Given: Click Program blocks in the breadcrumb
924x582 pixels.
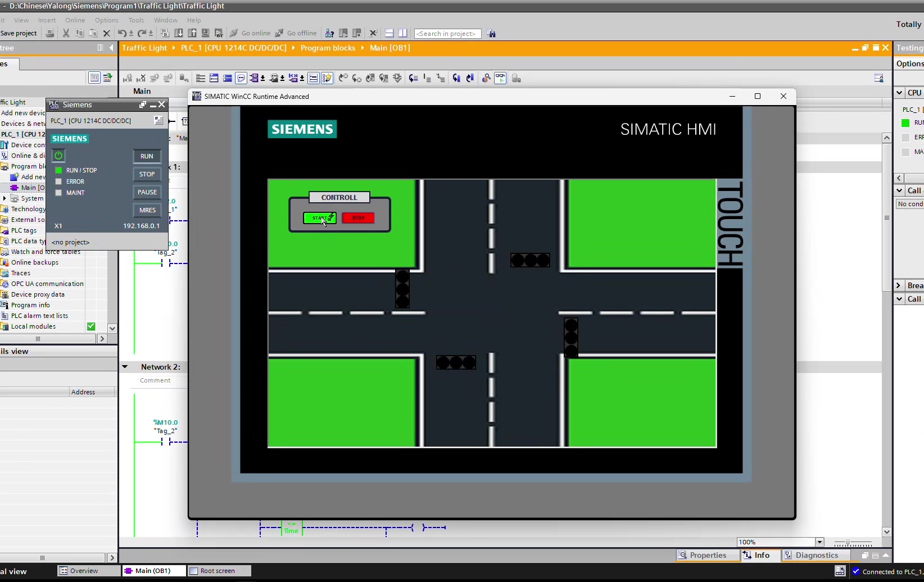Looking at the screenshot, I should (328, 48).
